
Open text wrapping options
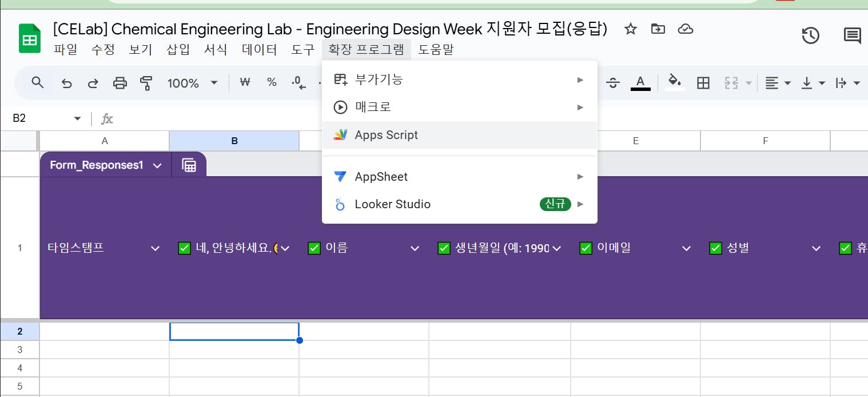[848, 83]
